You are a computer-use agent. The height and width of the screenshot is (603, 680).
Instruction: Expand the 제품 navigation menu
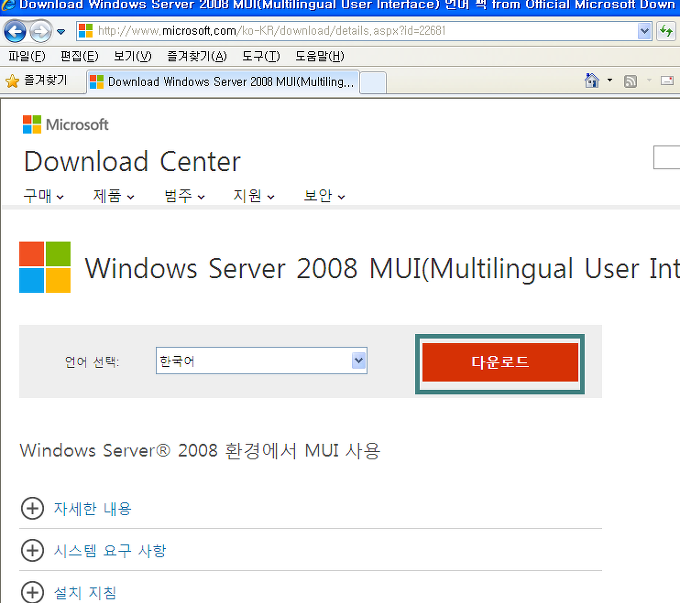(114, 196)
